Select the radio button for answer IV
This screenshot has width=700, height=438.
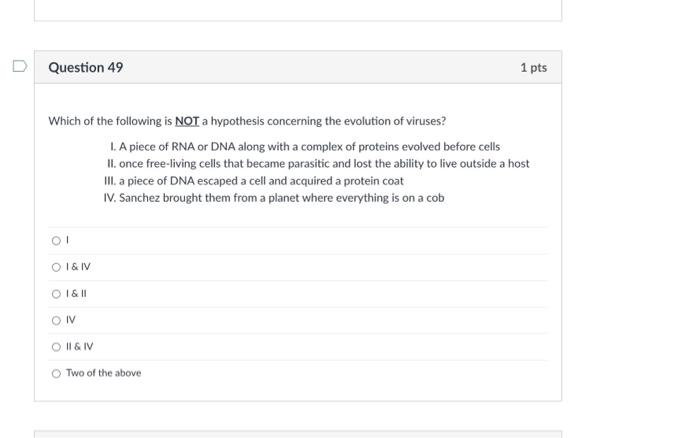[x=56, y=320]
